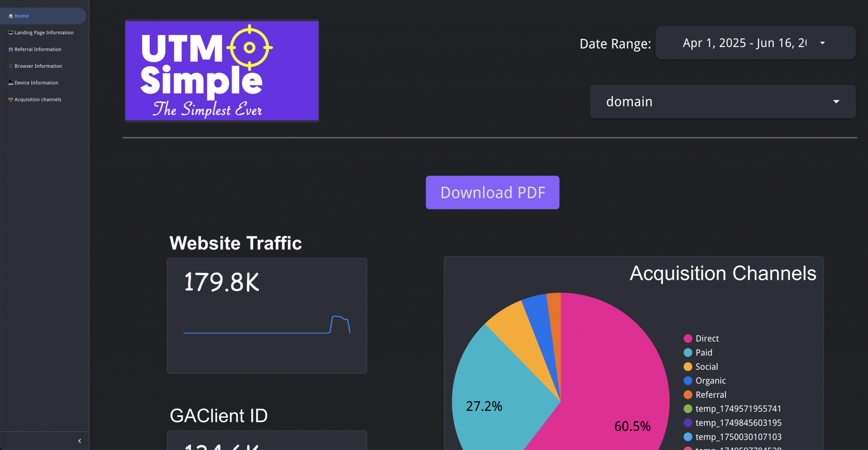
Task: Toggle legend swatch for temp_1749845603195
Action: pyautogui.click(x=688, y=423)
